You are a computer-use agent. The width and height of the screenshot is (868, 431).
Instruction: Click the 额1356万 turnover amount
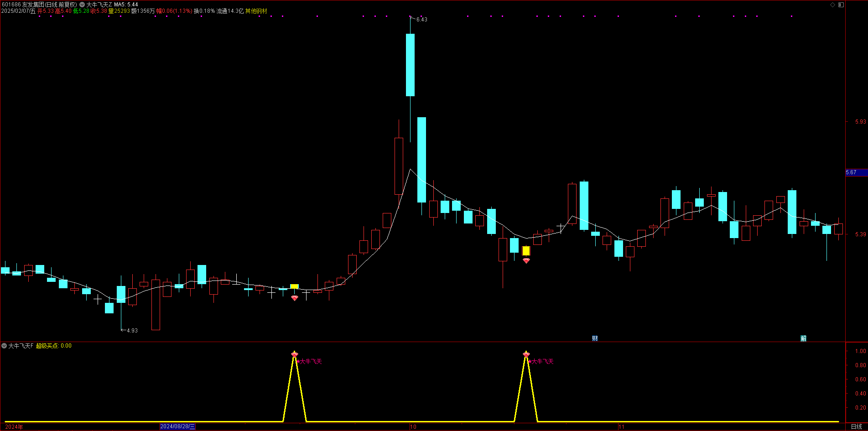143,11
